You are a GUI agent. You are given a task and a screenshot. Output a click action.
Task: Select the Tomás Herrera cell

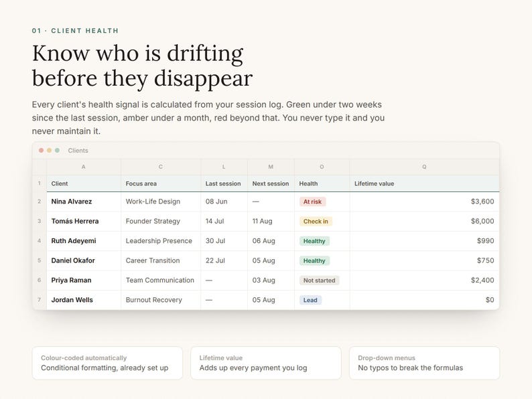click(x=84, y=221)
